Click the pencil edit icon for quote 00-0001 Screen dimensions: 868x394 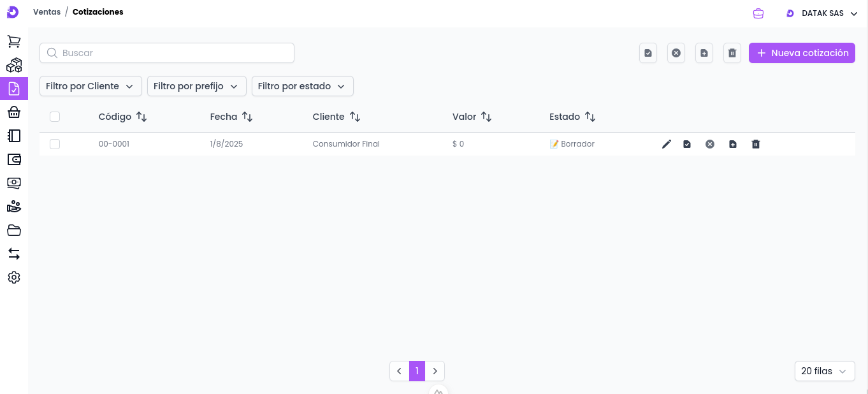click(x=667, y=144)
